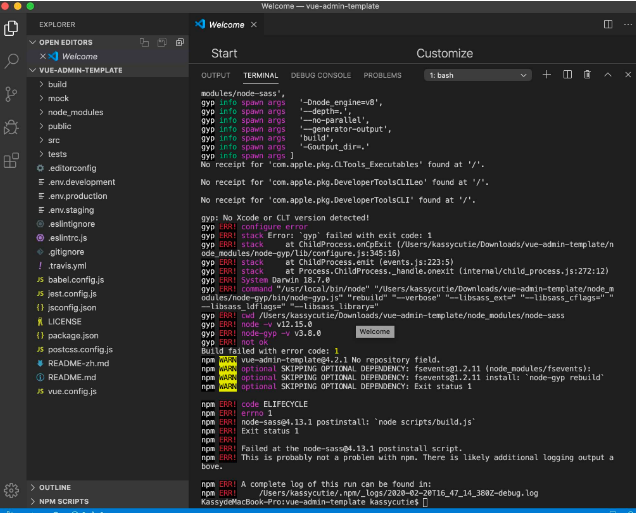The width and height of the screenshot is (636, 513).
Task: Maximize terminal panel with up chevron
Action: pos(607,75)
